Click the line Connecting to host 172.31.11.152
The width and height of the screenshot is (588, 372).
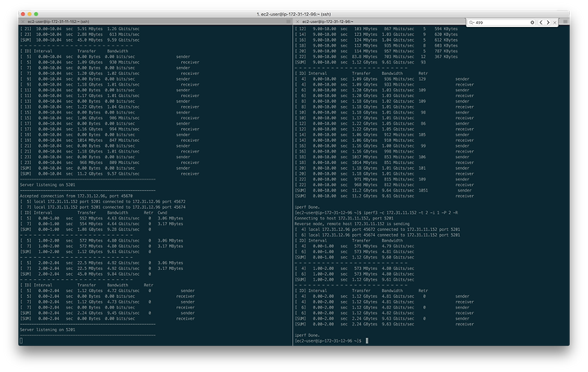coord(344,219)
